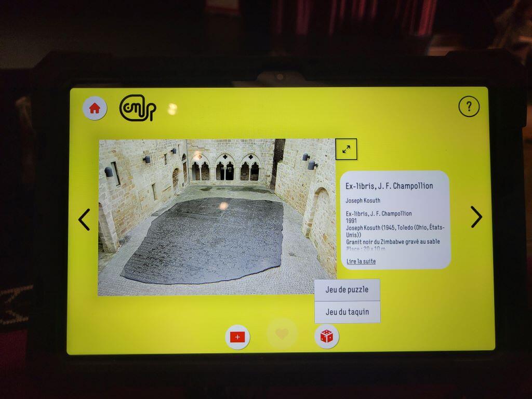Tap the museum logo in the header

point(137,108)
